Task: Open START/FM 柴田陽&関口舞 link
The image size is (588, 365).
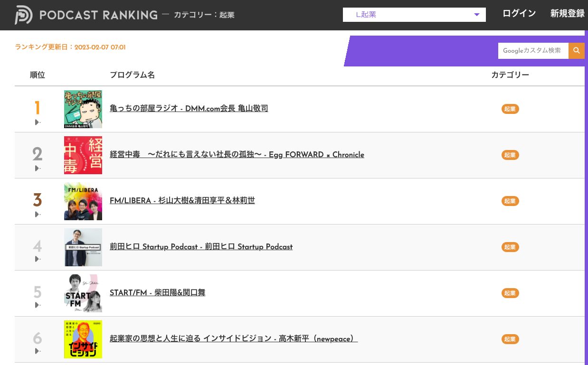Action: [158, 293]
